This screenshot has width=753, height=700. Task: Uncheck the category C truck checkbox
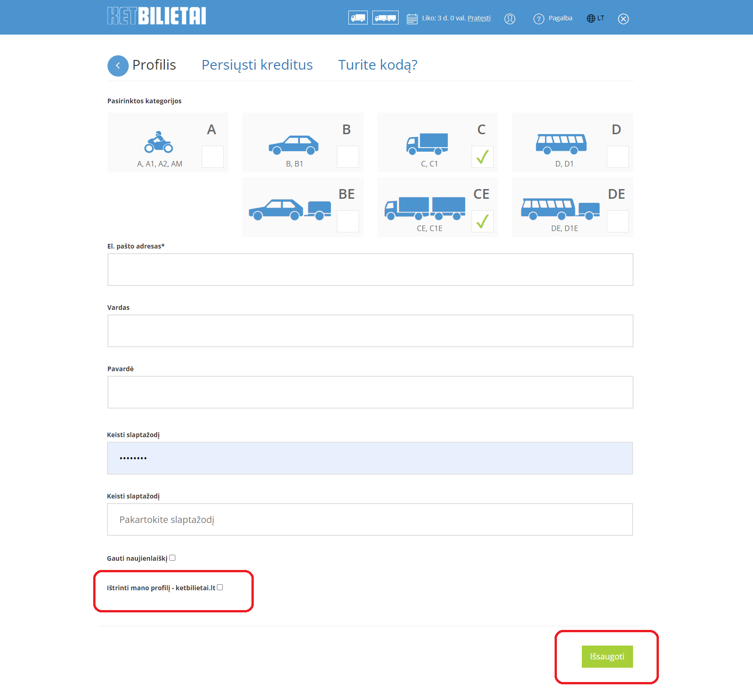point(482,157)
